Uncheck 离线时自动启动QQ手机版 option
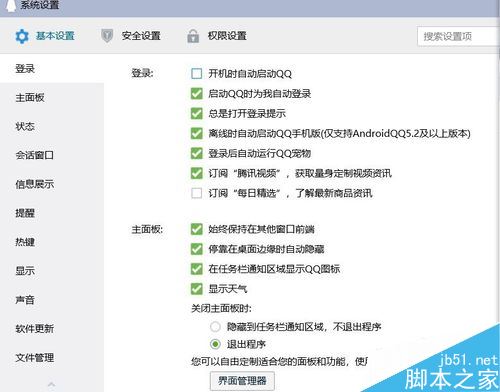 [197, 133]
